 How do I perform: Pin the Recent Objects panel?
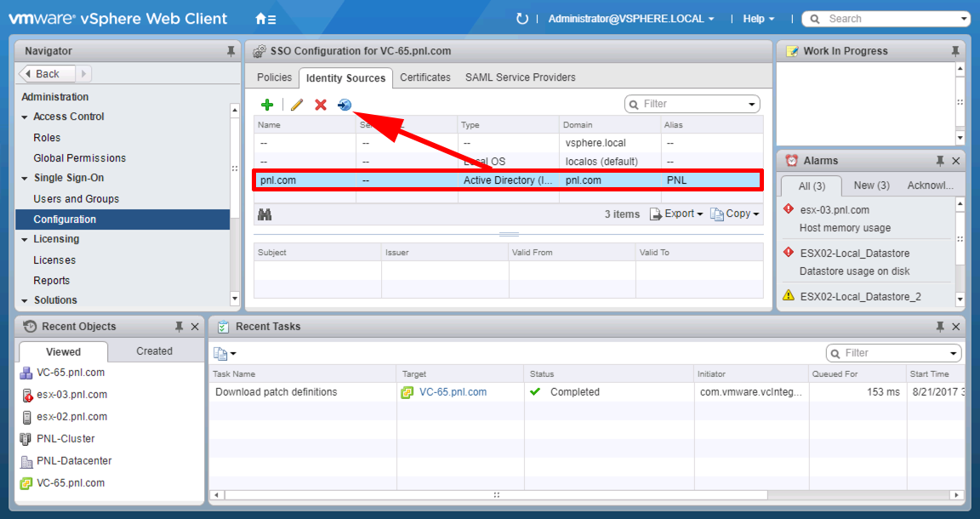(179, 327)
